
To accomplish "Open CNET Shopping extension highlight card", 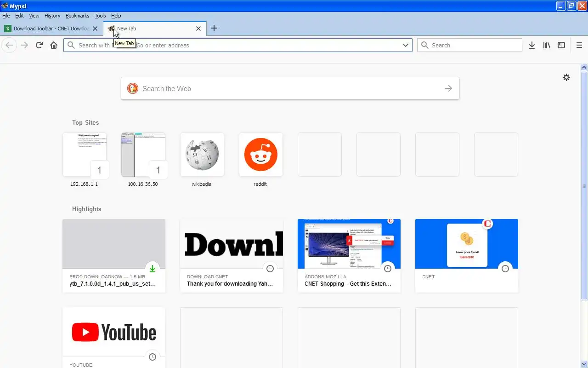I will pyautogui.click(x=349, y=256).
